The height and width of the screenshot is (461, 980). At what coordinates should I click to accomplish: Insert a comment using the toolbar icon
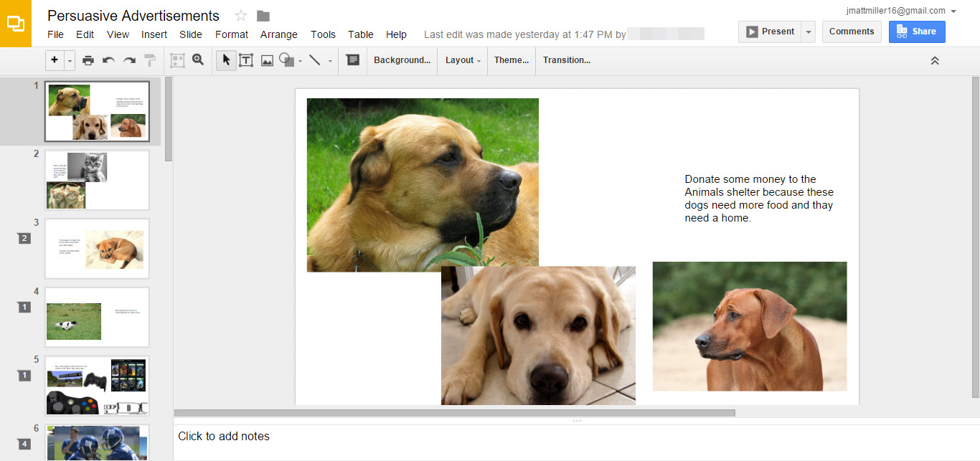pos(352,60)
